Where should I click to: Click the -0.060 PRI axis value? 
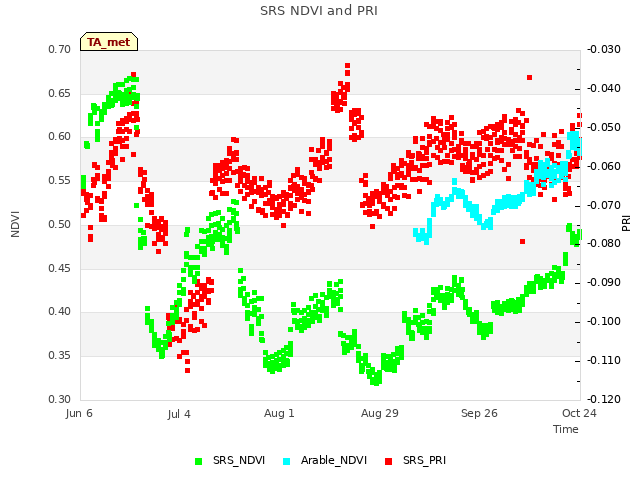point(604,166)
